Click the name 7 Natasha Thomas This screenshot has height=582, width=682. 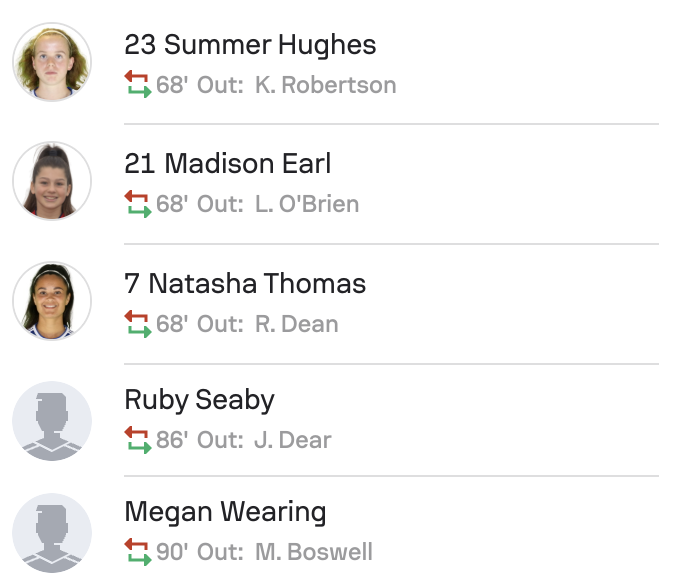(245, 284)
